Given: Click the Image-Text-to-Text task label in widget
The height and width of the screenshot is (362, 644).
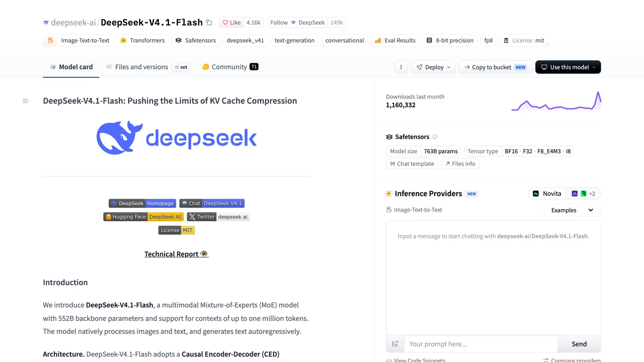Looking at the screenshot, I should [414, 210].
